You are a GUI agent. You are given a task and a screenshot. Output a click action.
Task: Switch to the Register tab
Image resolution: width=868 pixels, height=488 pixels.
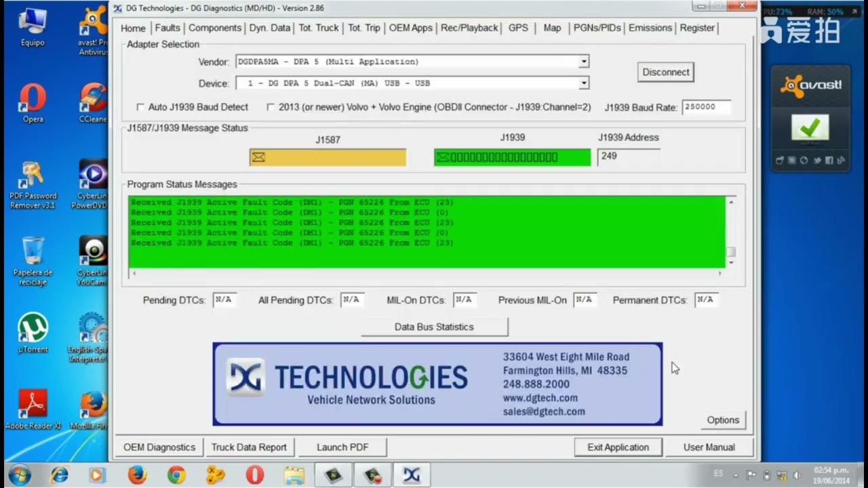pos(697,28)
